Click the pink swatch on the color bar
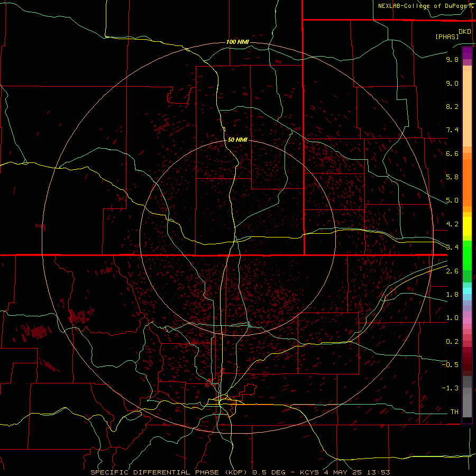The image size is (476, 476). (467, 321)
